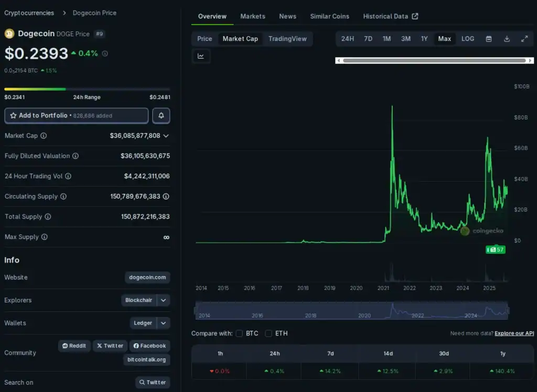Toggle the ETH comparison checkbox
Image resolution: width=537 pixels, height=392 pixels.
click(x=268, y=333)
